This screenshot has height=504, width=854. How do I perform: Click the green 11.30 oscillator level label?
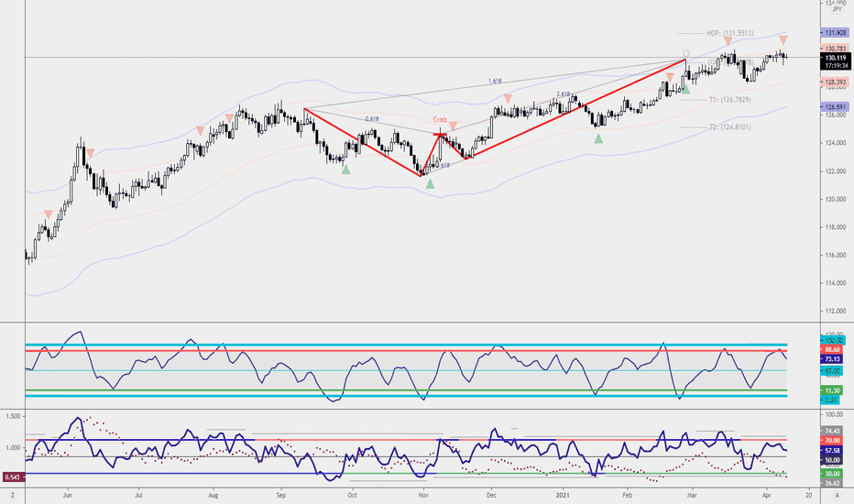pyautogui.click(x=833, y=390)
